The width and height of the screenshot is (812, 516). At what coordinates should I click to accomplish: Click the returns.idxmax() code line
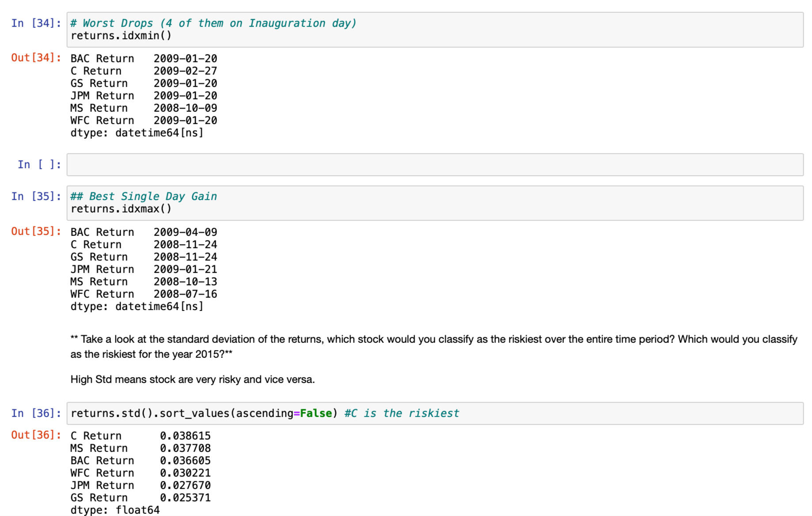click(x=121, y=209)
